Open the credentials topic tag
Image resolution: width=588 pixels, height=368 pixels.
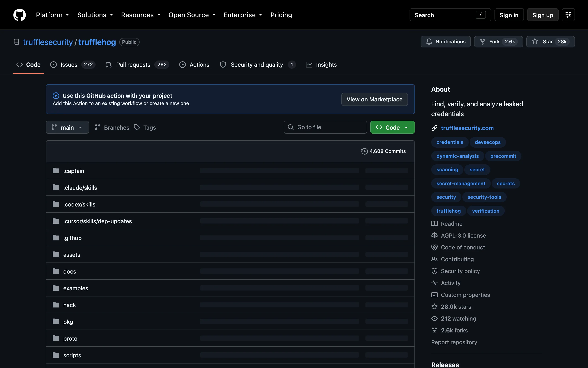[x=450, y=142]
